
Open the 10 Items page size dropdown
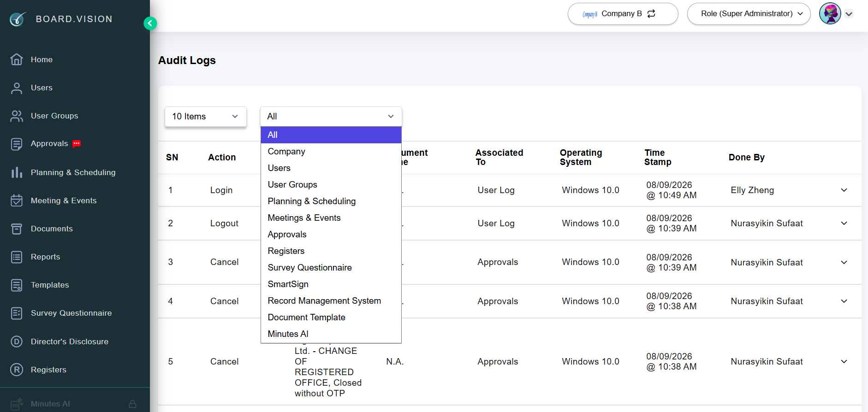point(205,117)
